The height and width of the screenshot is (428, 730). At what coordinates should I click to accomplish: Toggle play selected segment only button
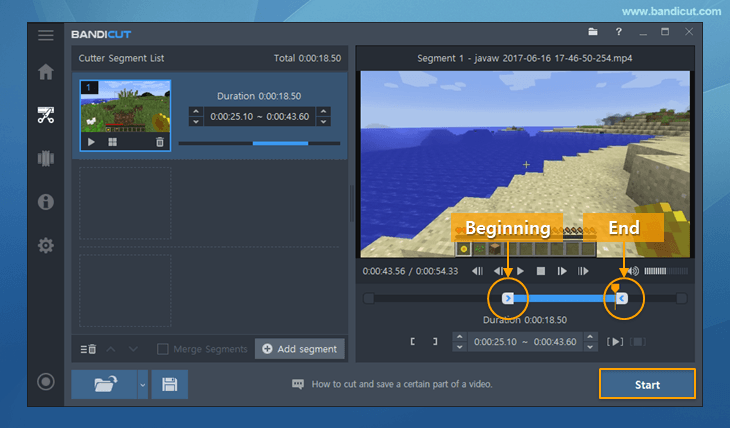(615, 342)
